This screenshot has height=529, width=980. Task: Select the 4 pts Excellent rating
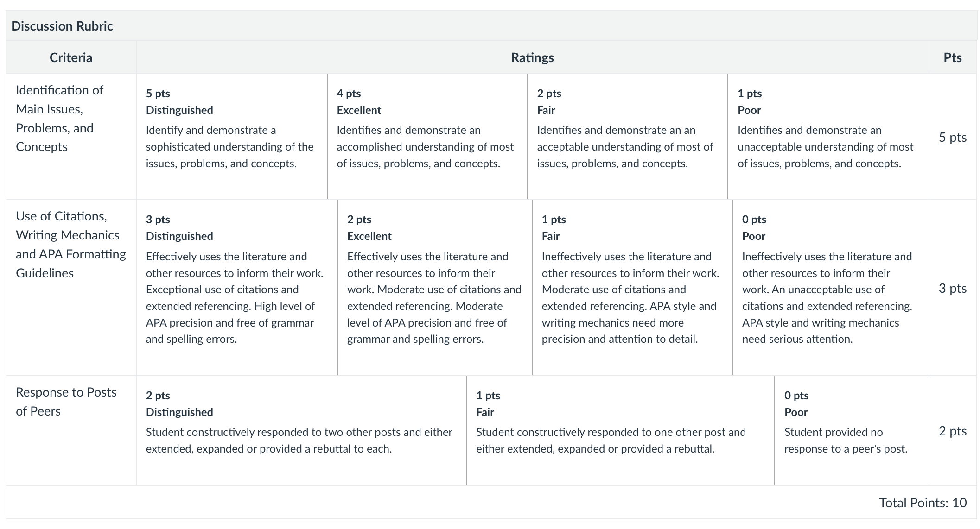[x=427, y=137]
